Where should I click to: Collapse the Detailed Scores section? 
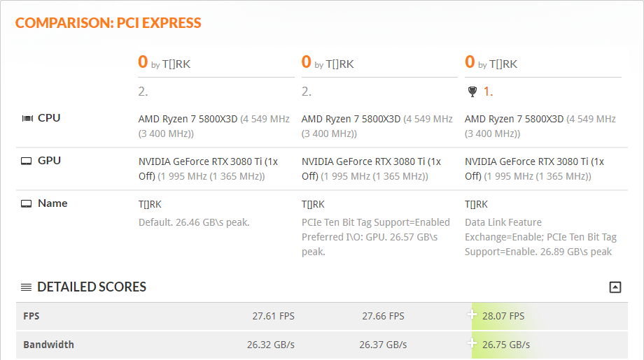click(x=615, y=287)
